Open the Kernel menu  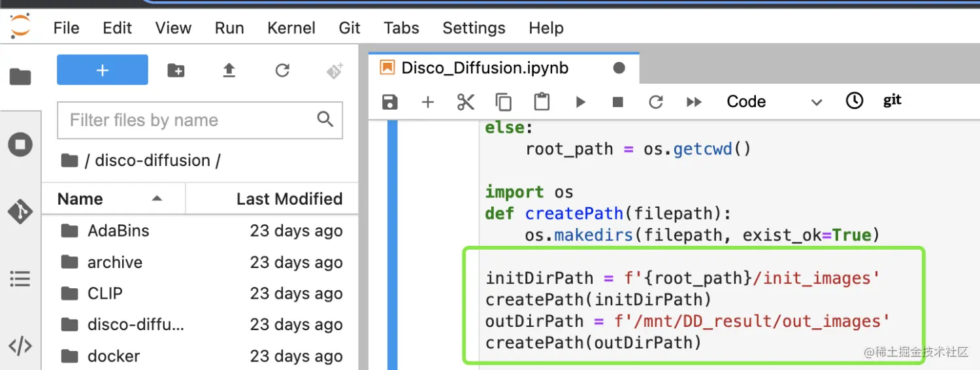pyautogui.click(x=291, y=28)
